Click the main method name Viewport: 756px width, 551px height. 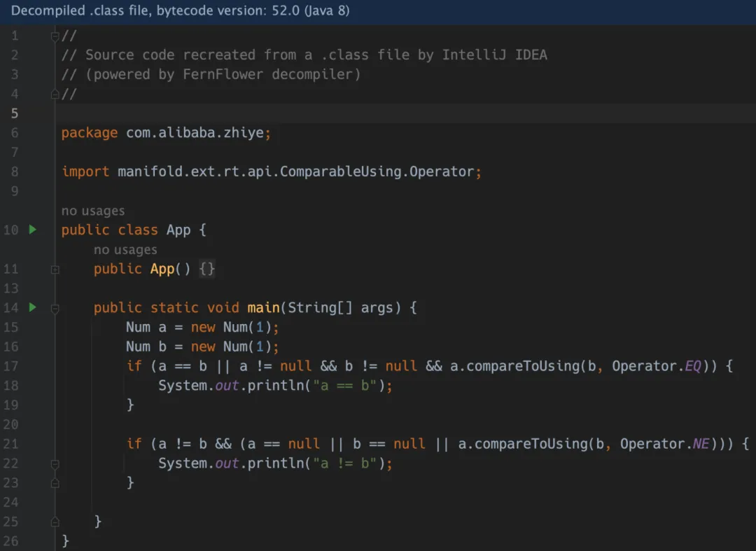(x=263, y=308)
